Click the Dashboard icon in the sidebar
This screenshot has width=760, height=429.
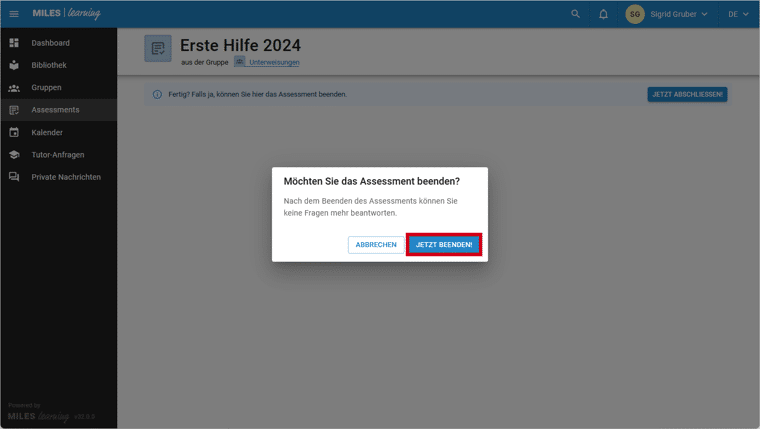click(14, 43)
